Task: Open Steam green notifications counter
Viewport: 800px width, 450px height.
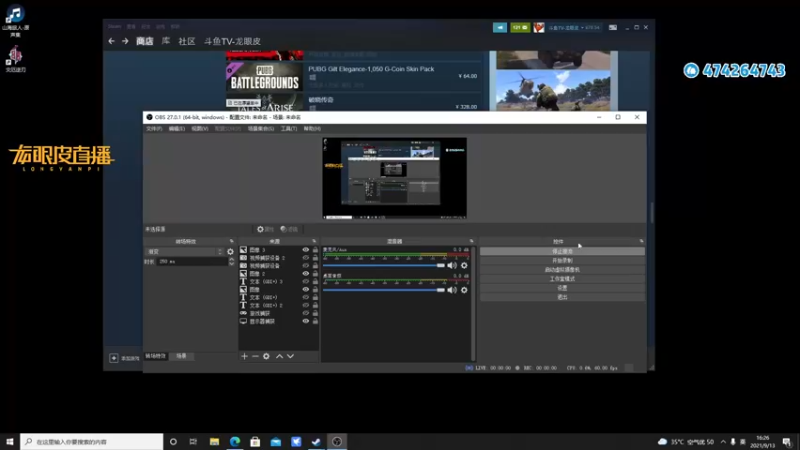Action: click(520, 28)
